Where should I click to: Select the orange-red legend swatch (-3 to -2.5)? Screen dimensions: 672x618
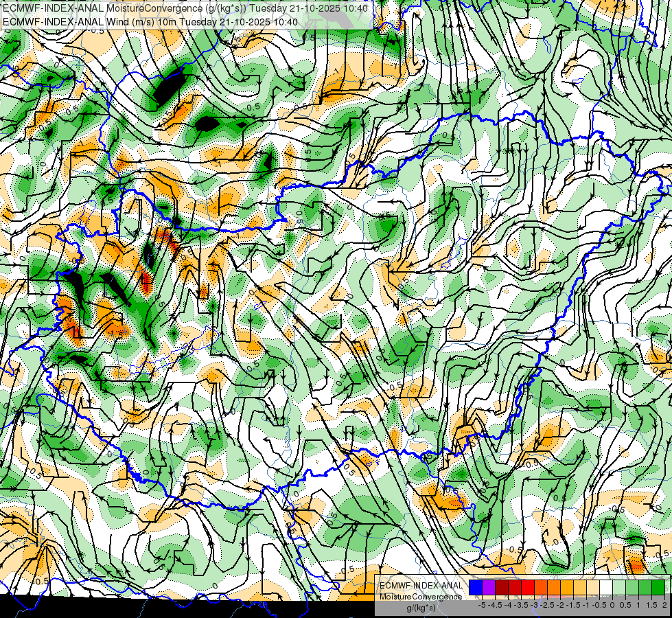(x=541, y=587)
